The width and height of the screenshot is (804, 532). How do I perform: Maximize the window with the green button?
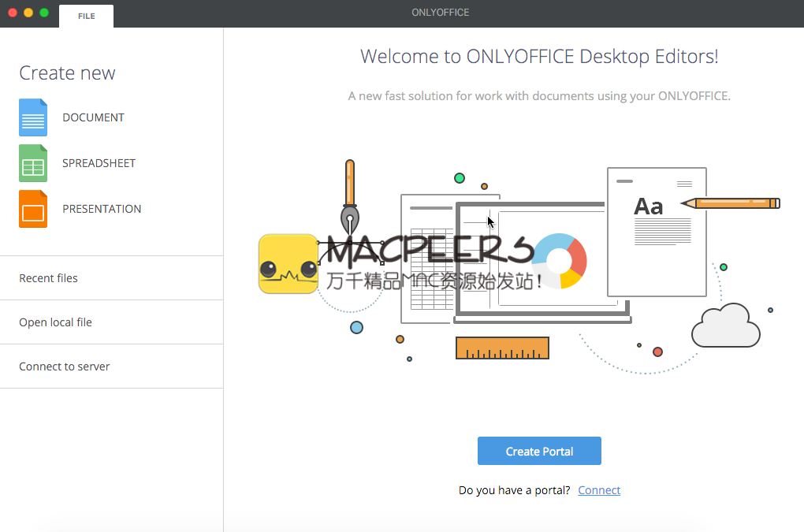click(44, 13)
